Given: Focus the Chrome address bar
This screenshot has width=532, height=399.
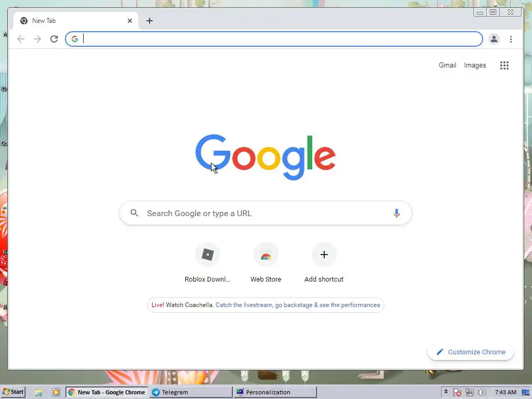Looking at the screenshot, I should (x=274, y=39).
